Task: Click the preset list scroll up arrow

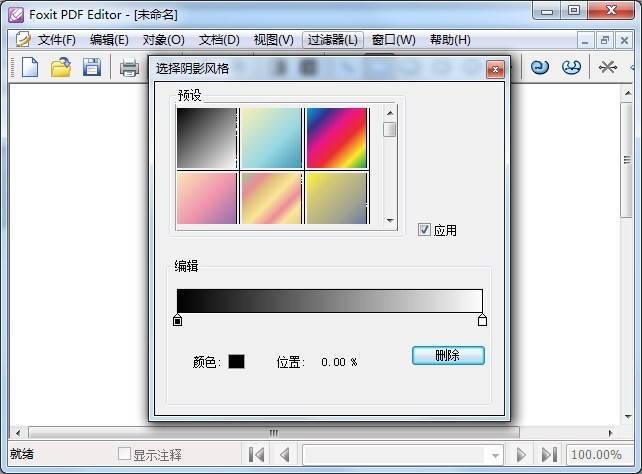Action: (390, 113)
